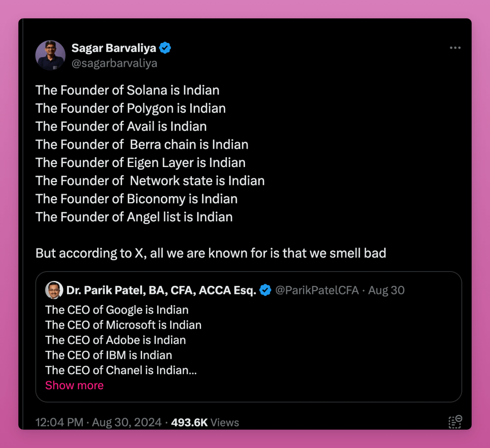Click the 493.6K Views count
The image size is (490, 448).
[x=205, y=422]
